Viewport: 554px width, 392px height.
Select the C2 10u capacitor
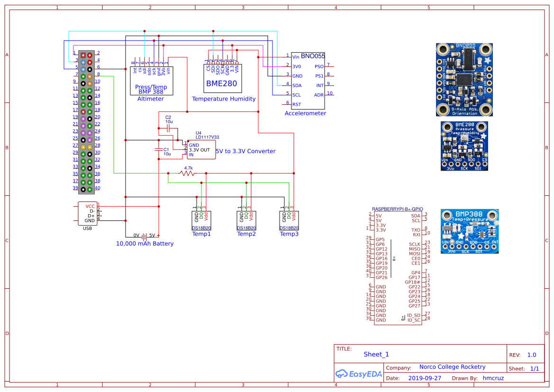tap(168, 128)
